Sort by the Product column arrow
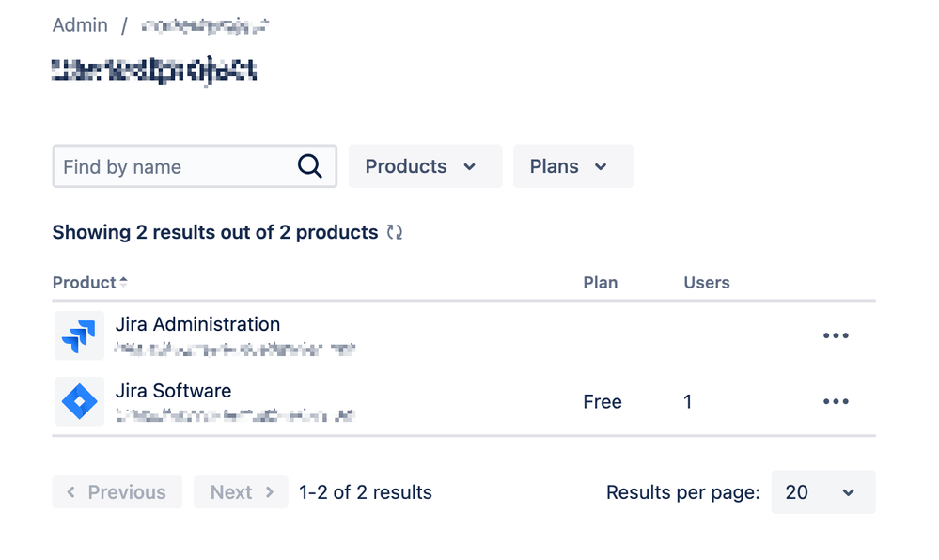 coord(123,282)
